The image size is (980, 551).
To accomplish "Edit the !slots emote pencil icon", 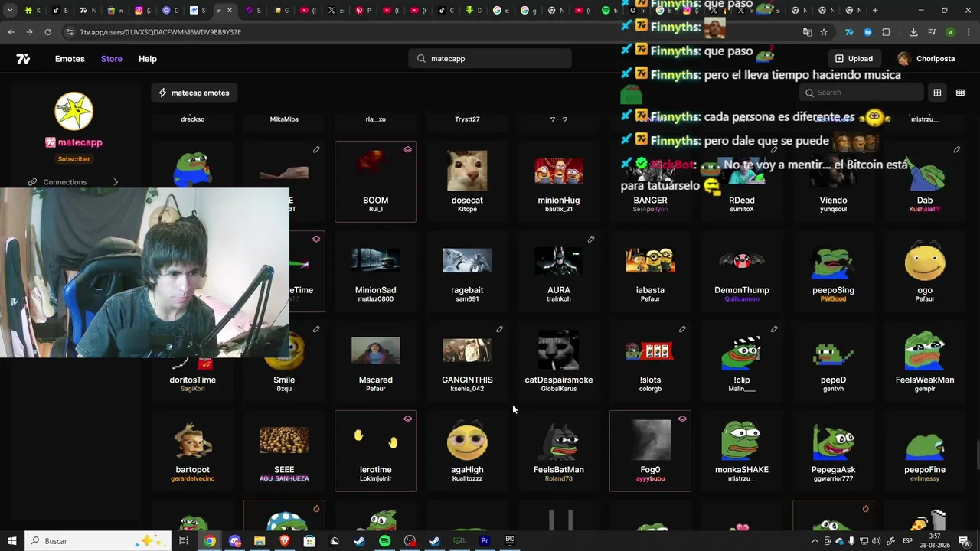I will coord(682,329).
